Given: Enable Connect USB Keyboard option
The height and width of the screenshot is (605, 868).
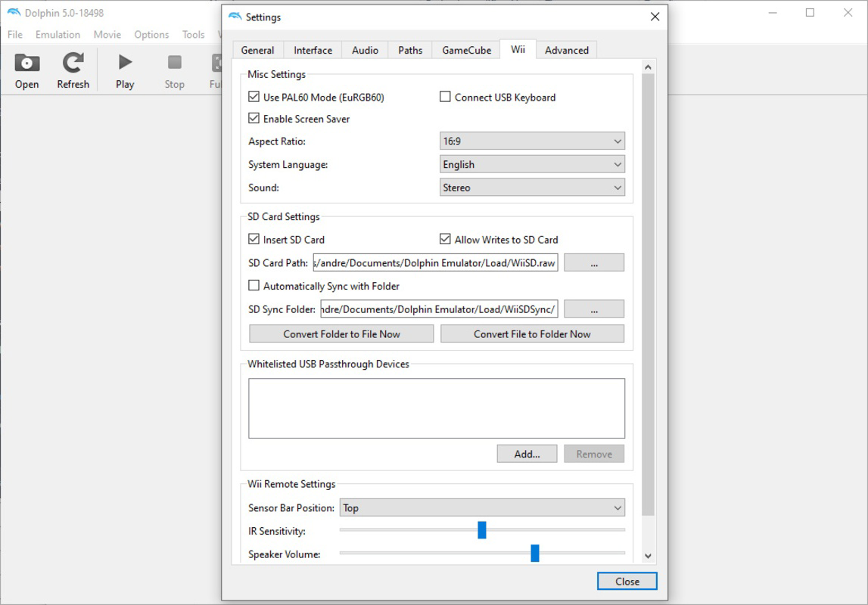Looking at the screenshot, I should (445, 97).
